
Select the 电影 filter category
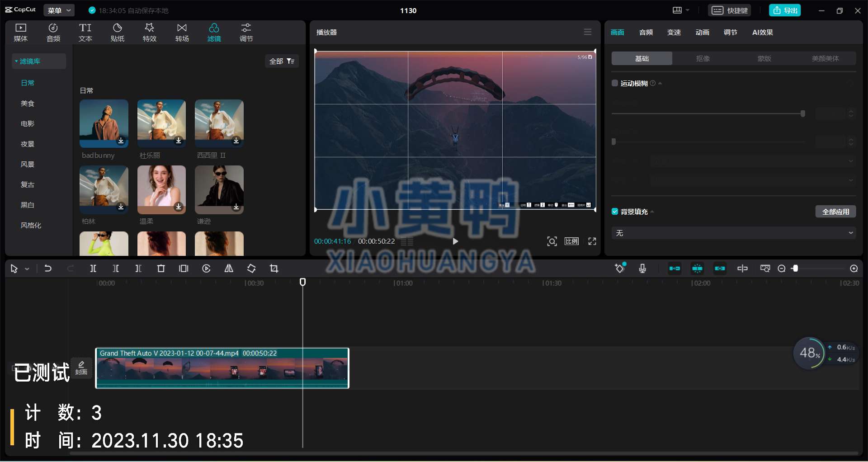coord(28,123)
